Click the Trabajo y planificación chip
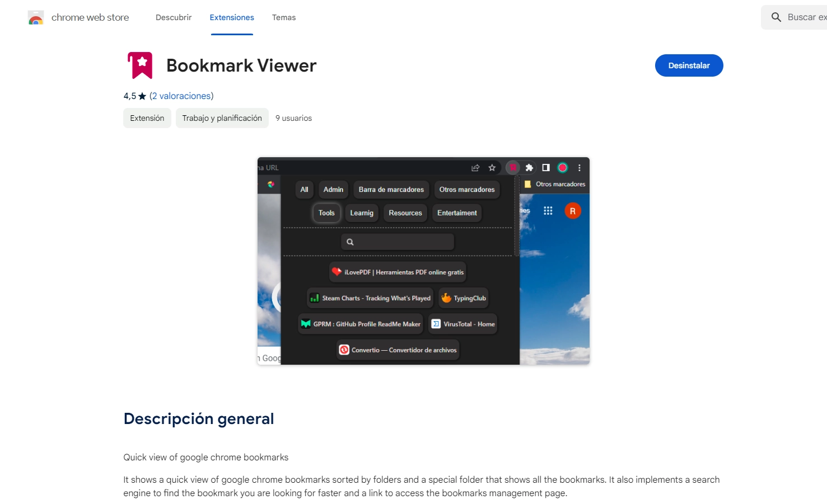This screenshot has width=827, height=504. tap(222, 118)
